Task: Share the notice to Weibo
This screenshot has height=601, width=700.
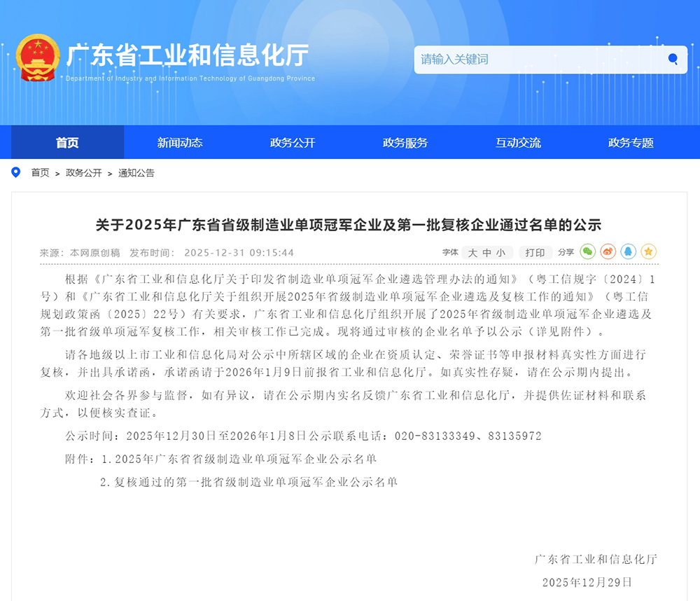Action: point(608,251)
